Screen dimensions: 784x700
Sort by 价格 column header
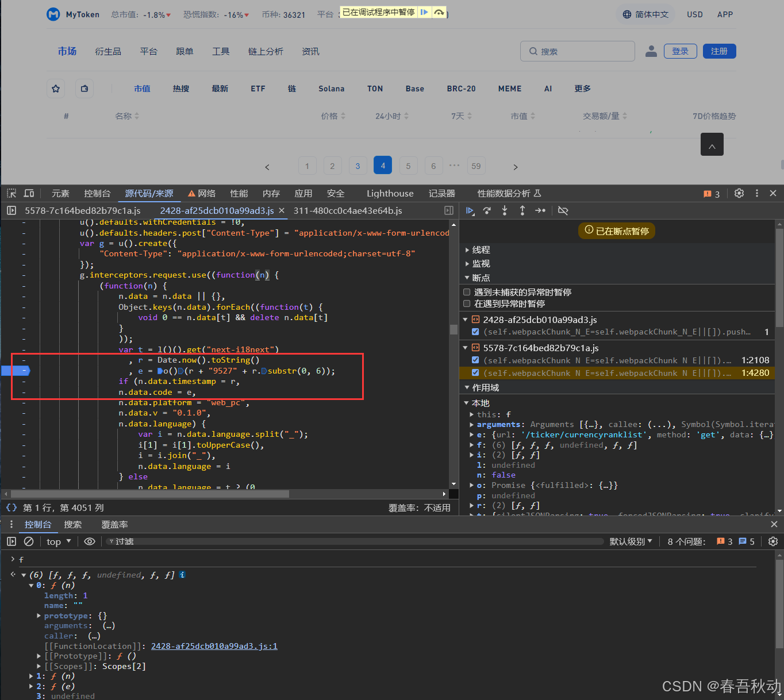[x=333, y=116]
